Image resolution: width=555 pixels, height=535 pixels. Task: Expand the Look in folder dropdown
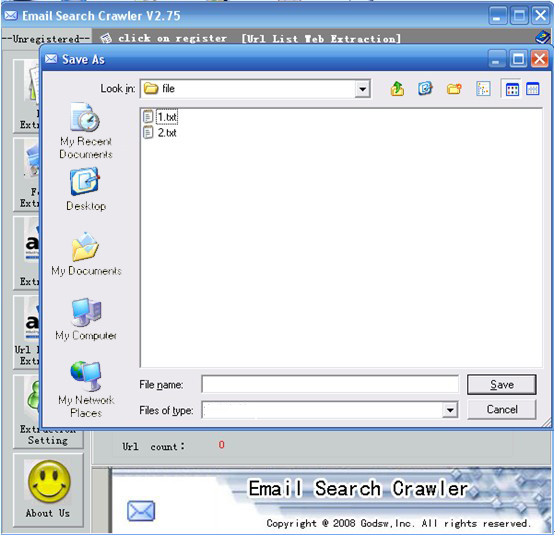click(362, 89)
